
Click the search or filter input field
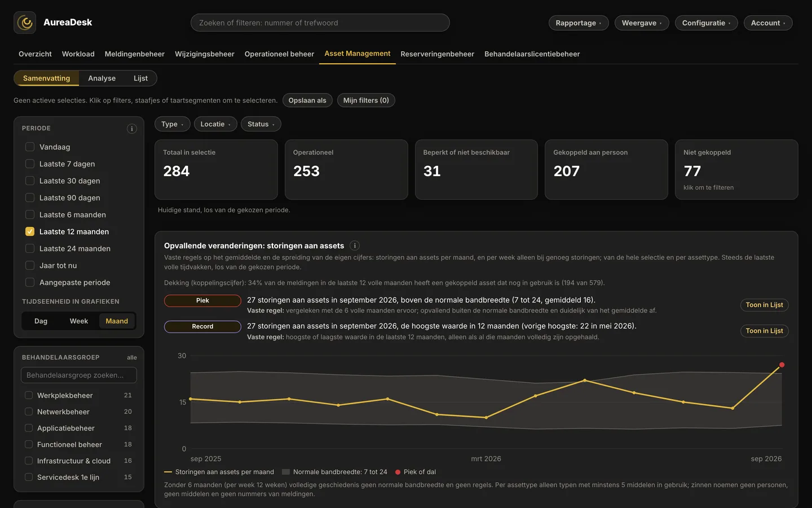point(320,23)
